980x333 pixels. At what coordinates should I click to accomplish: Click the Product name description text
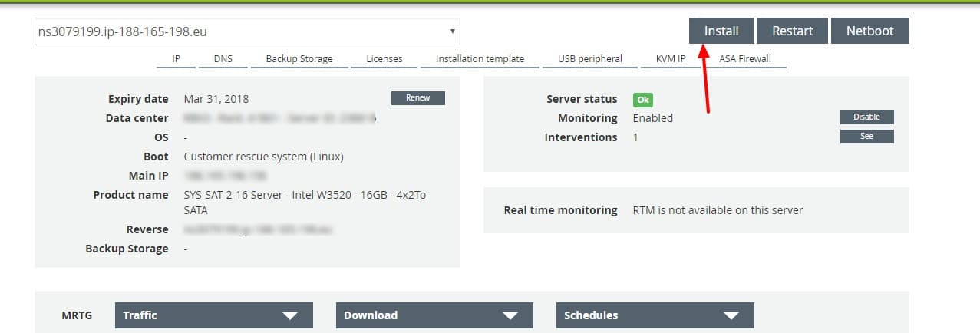coord(305,203)
